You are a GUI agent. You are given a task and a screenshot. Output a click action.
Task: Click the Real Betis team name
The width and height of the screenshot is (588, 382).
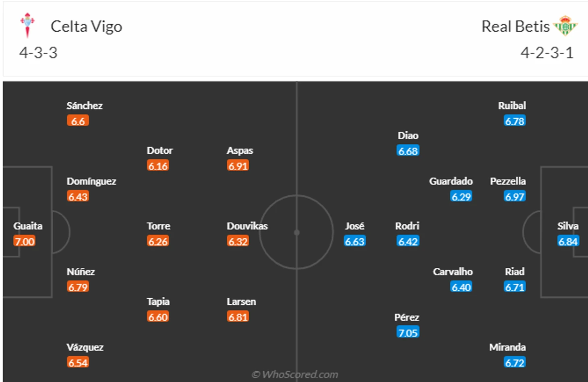516,27
